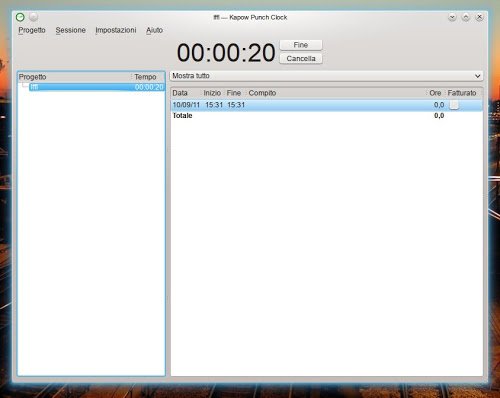Click the Kapow clock icon in title bar
The height and width of the screenshot is (398, 500).
(x=20, y=17)
